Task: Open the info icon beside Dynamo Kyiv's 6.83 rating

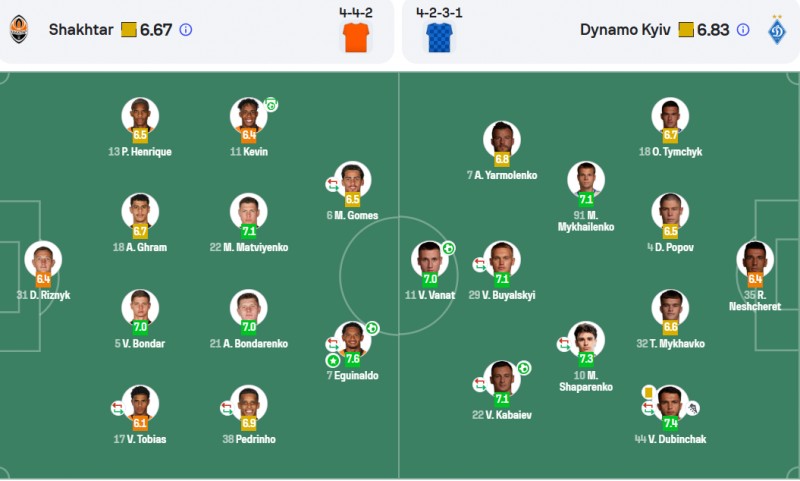Action: [x=743, y=30]
